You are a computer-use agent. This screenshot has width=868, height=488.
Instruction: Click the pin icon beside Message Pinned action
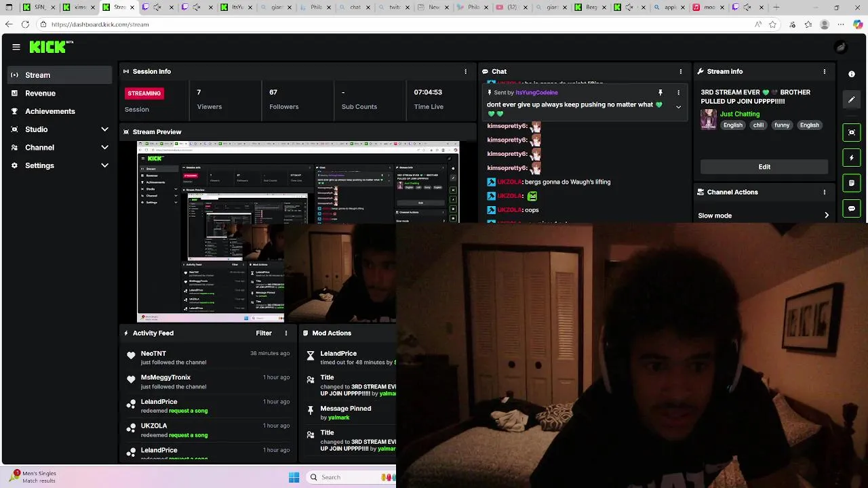(311, 410)
